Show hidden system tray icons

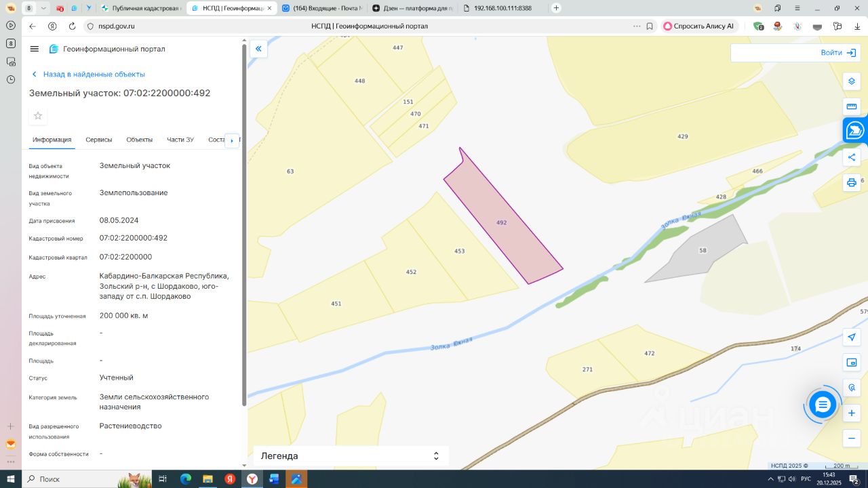tap(771, 479)
